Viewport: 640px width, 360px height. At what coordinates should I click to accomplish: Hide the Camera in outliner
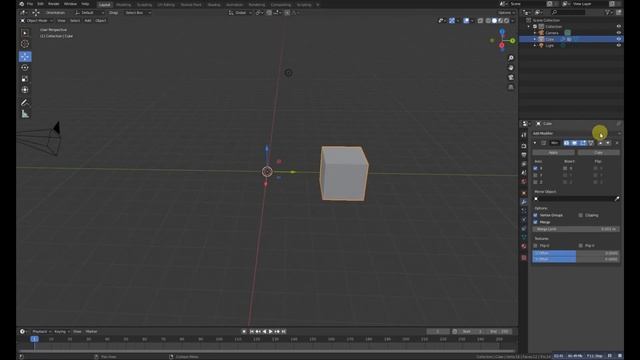coord(618,33)
